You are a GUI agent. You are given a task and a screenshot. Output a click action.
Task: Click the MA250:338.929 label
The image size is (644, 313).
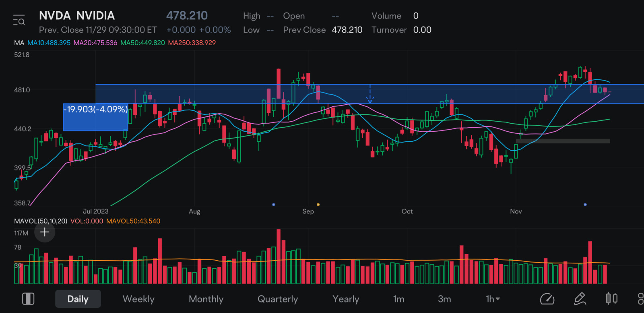click(x=192, y=43)
